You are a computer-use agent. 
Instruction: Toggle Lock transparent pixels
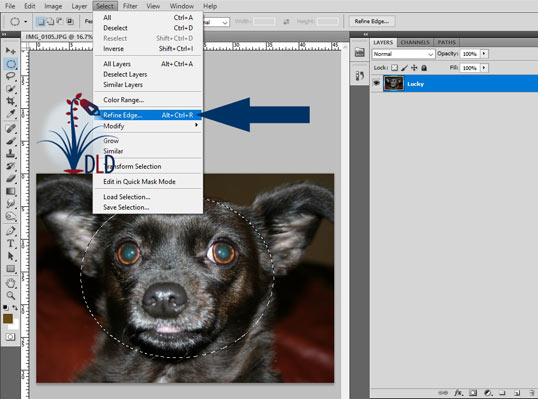coord(395,68)
